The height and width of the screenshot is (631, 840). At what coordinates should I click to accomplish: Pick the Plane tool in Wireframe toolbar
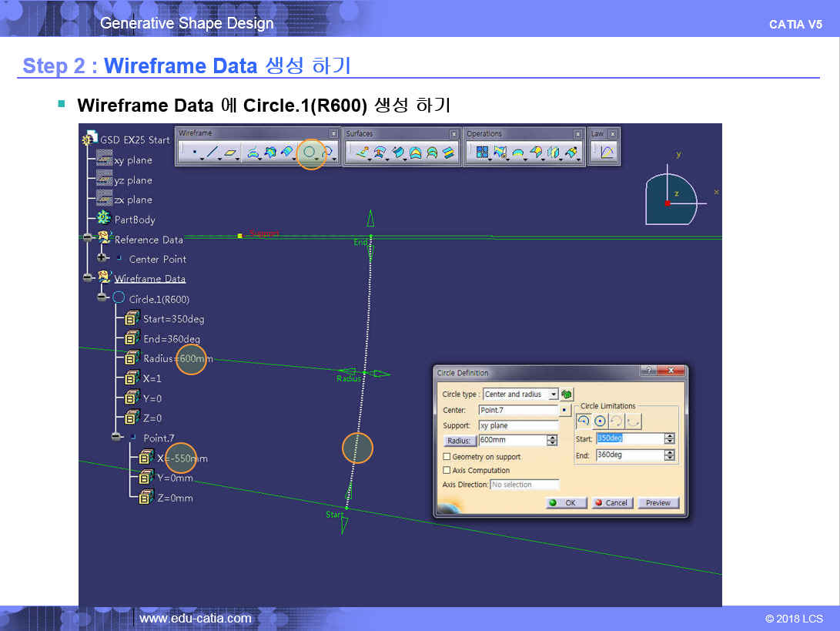click(229, 153)
